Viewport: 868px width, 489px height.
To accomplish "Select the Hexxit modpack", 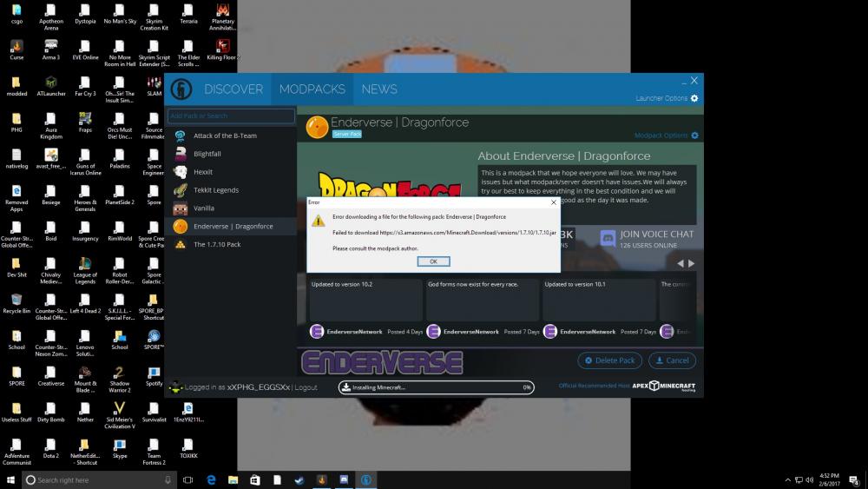I will point(231,172).
